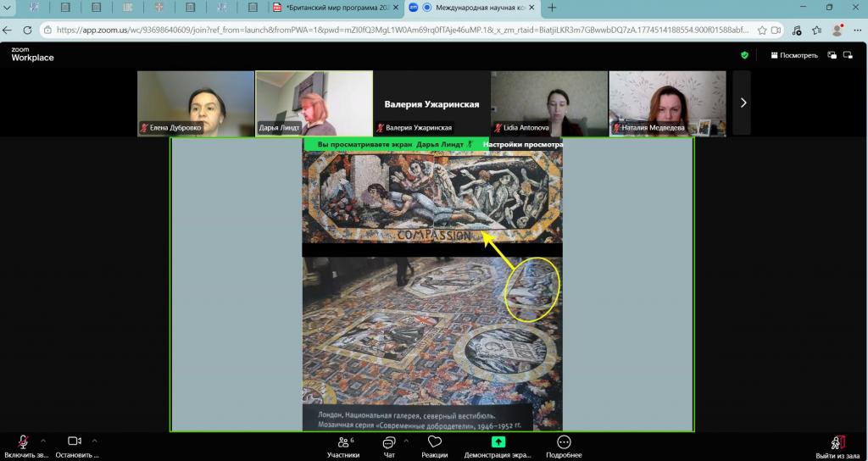The height and width of the screenshot is (461, 868).
Task: Leave meeting with Выйти из зала
Action: [x=836, y=446]
